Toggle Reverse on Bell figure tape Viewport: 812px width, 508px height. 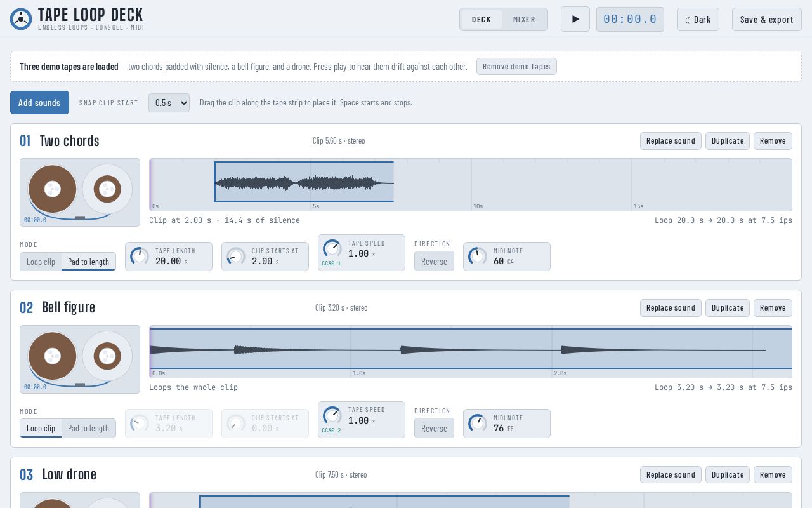click(434, 429)
